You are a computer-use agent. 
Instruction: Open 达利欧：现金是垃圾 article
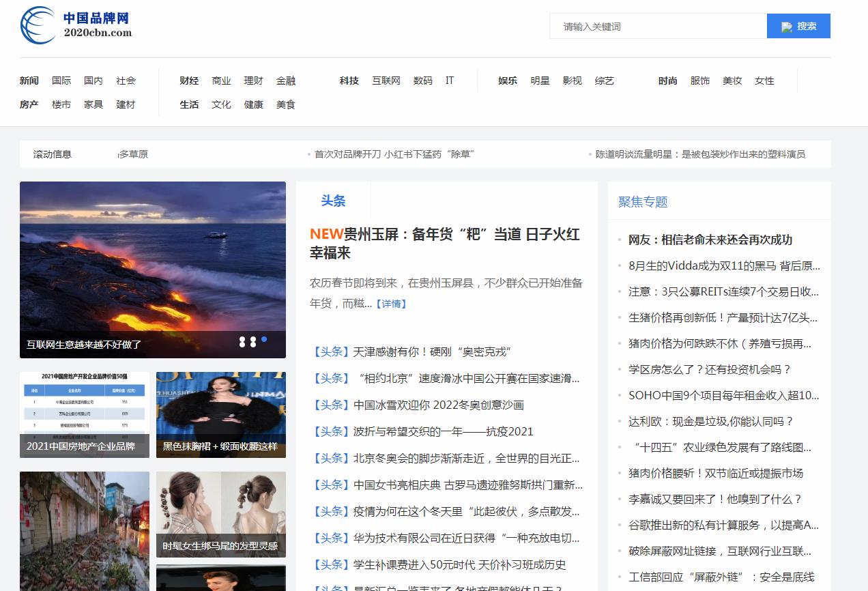(x=711, y=421)
